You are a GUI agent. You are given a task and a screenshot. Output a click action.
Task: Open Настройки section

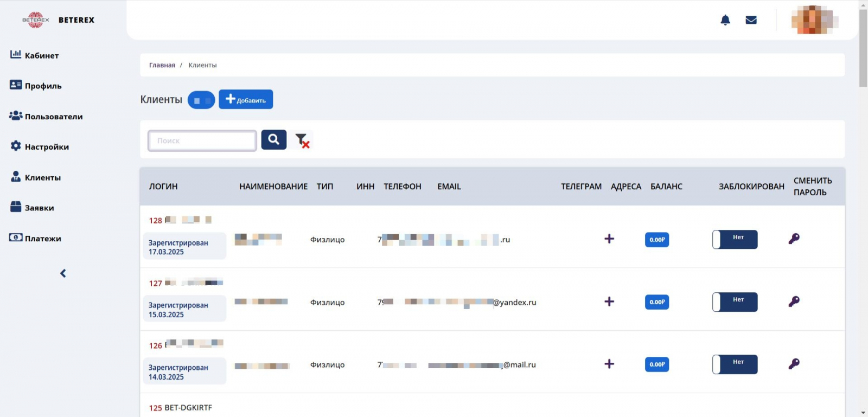pos(40,146)
